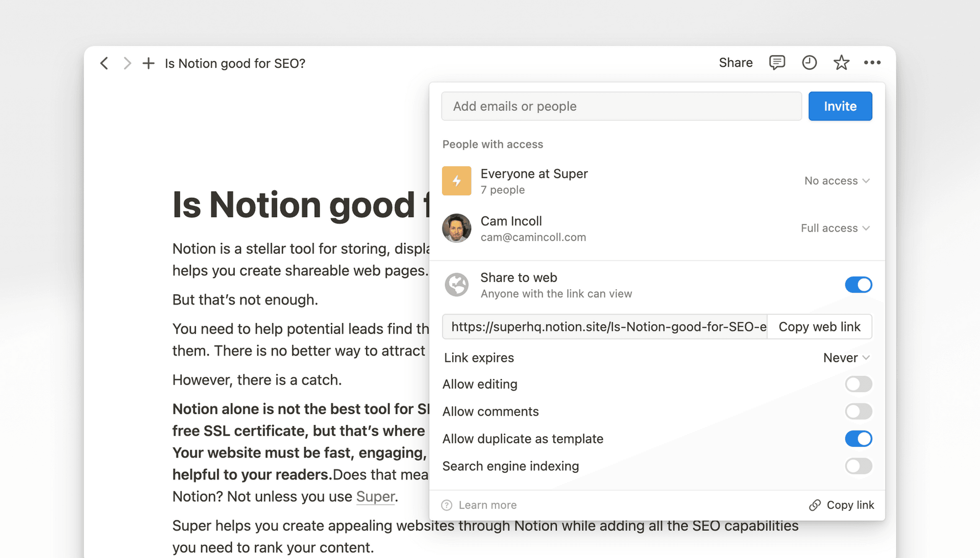Click Cam Incoll's profile avatar
Viewport: 980px width, 558px height.
click(456, 228)
